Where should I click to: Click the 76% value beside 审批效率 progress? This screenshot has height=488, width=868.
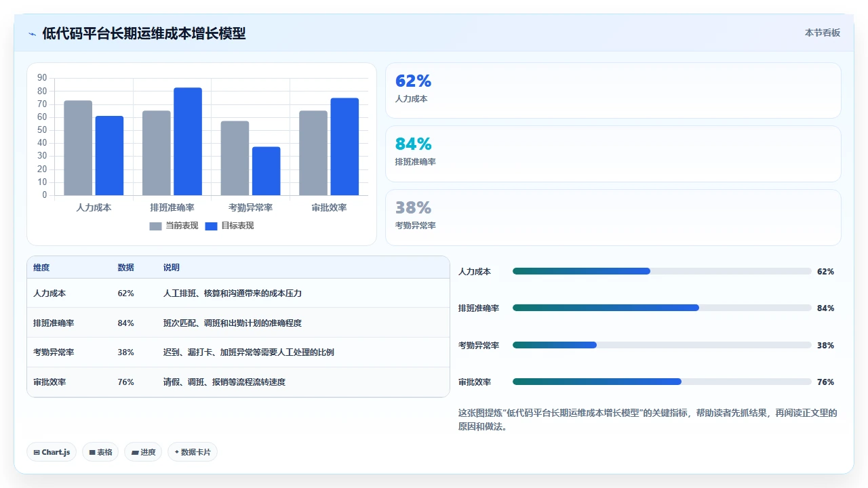[x=825, y=382]
